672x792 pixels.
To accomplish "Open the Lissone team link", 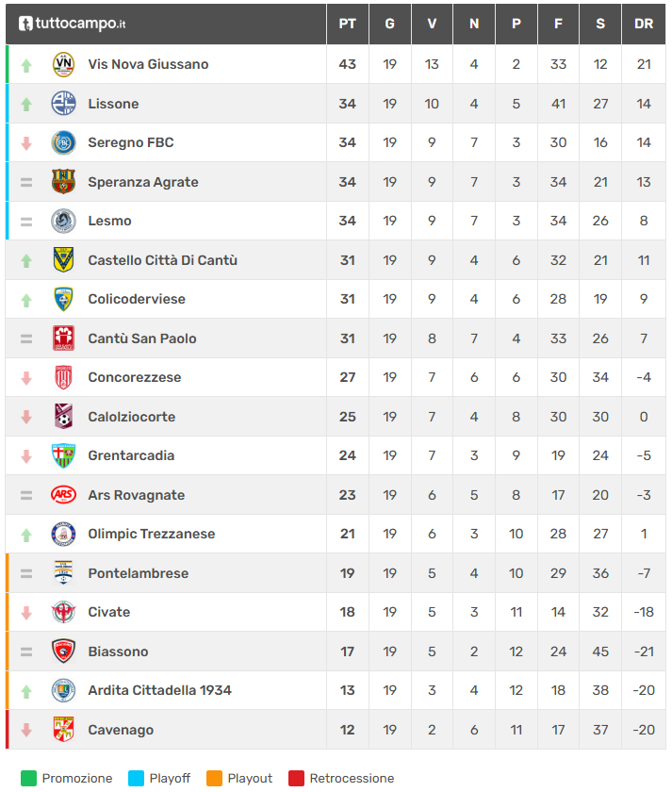I will [x=113, y=104].
